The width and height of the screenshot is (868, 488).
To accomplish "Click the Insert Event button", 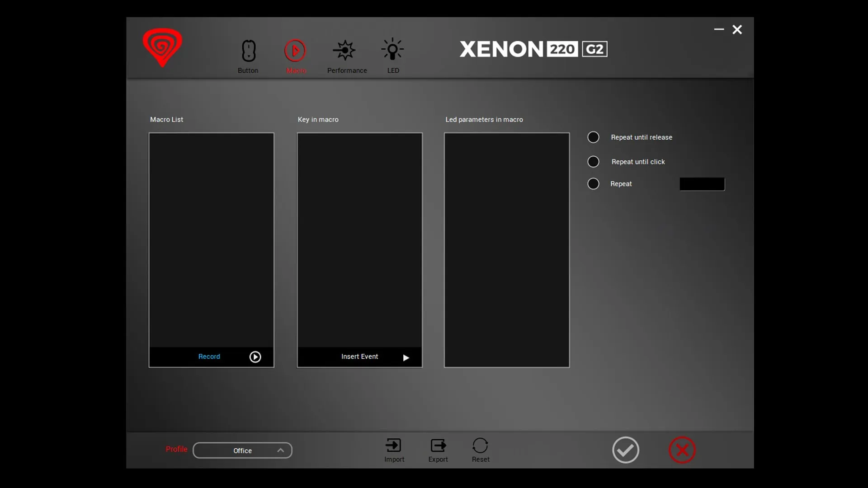I will click(359, 357).
